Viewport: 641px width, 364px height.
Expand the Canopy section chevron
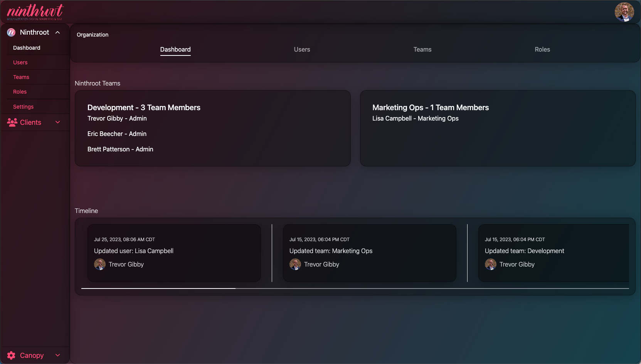coord(58,355)
